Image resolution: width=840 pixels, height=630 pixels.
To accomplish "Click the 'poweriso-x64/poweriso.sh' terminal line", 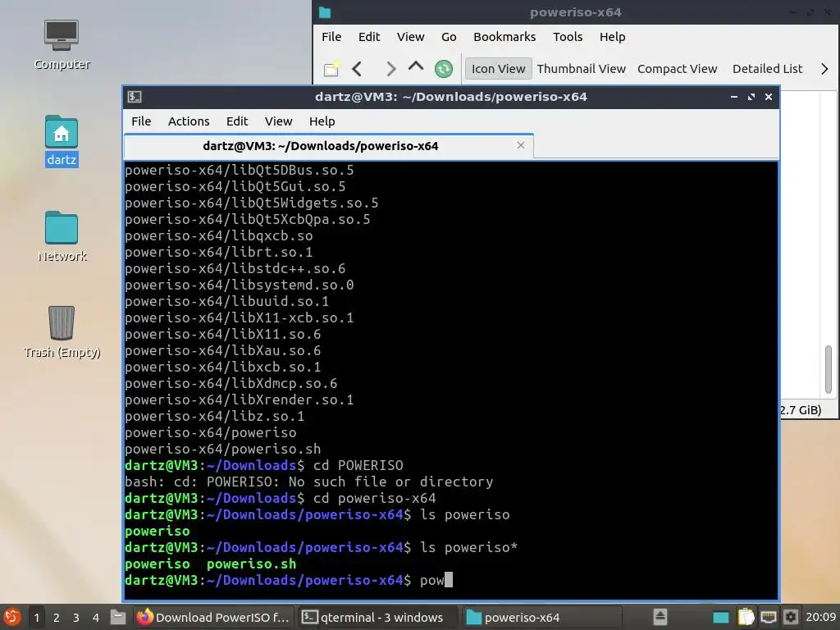I will click(x=223, y=449).
